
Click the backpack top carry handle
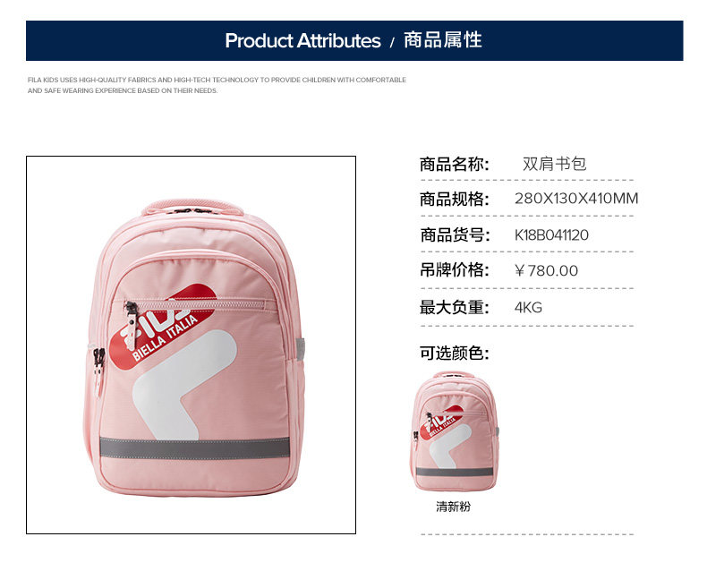point(192,208)
